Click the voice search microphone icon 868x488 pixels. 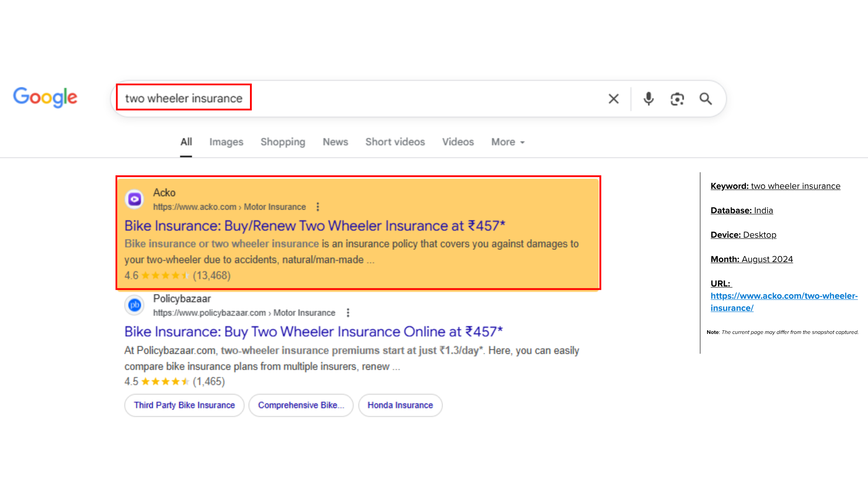[649, 99]
